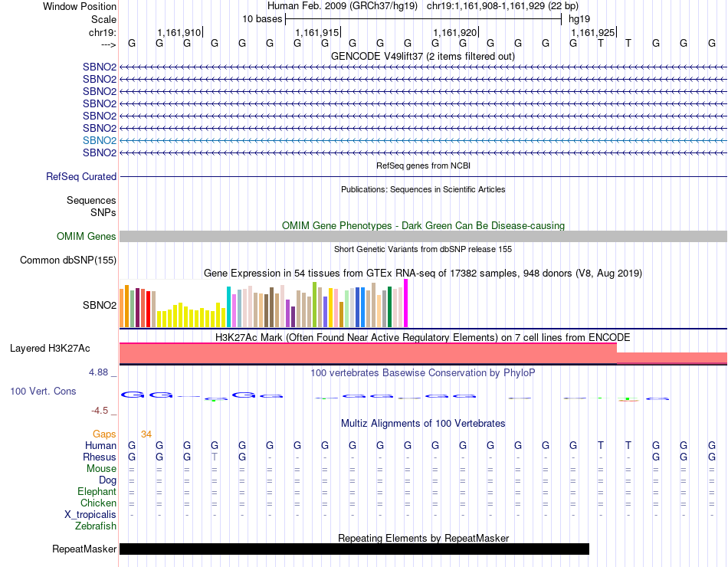
Task: Click the orange Gaps label
Action: [104, 434]
